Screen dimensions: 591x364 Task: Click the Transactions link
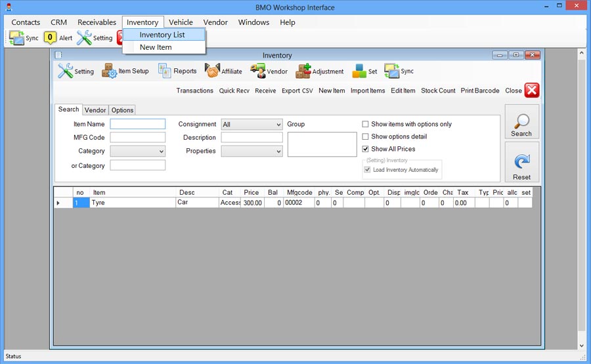pos(194,91)
